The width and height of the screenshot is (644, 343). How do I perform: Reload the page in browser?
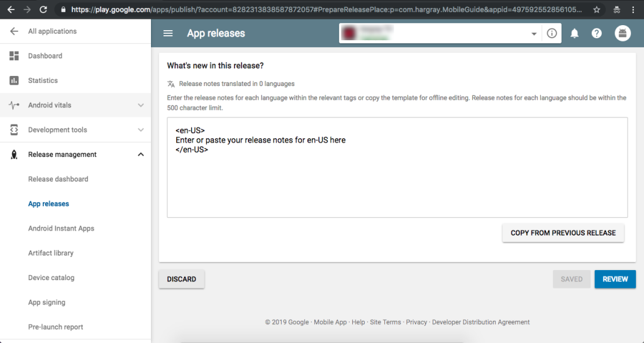click(x=43, y=9)
